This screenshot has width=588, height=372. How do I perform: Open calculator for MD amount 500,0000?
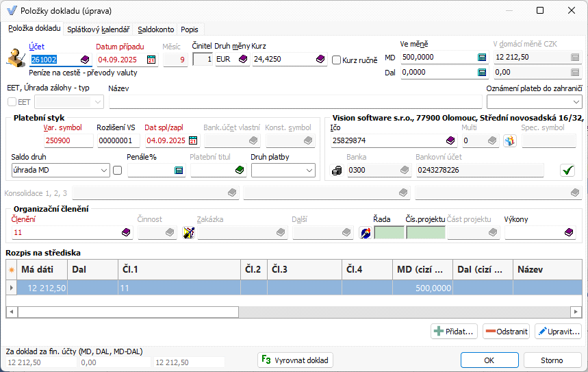click(482, 58)
